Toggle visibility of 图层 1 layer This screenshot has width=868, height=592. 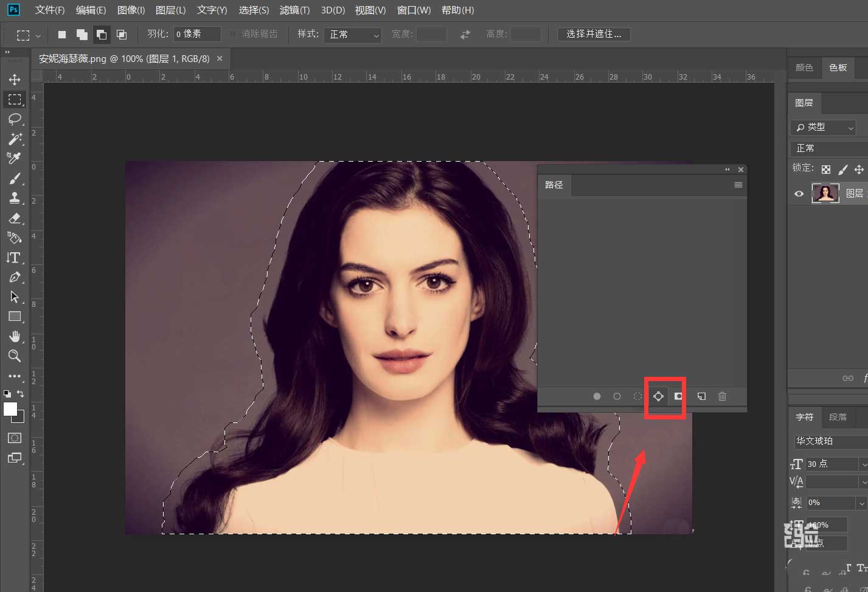[799, 193]
